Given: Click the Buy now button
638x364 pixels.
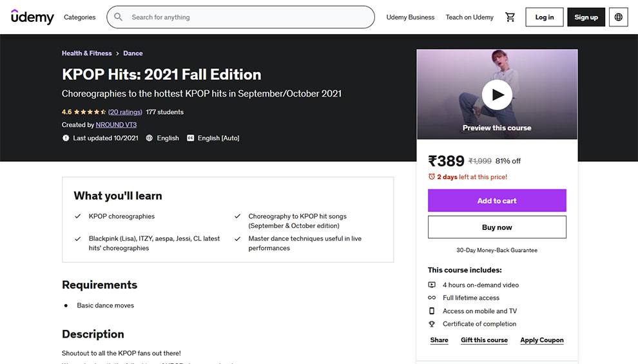Looking at the screenshot, I should click(497, 227).
